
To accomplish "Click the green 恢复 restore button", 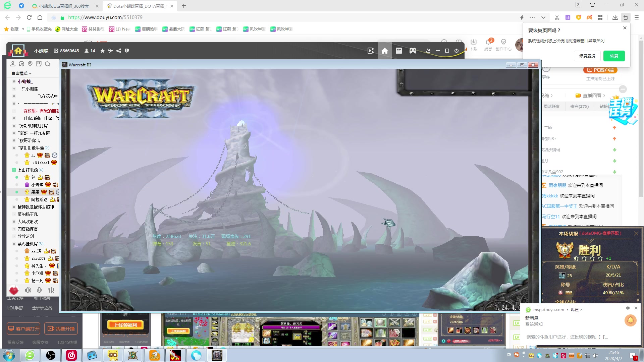I will pos(614,56).
